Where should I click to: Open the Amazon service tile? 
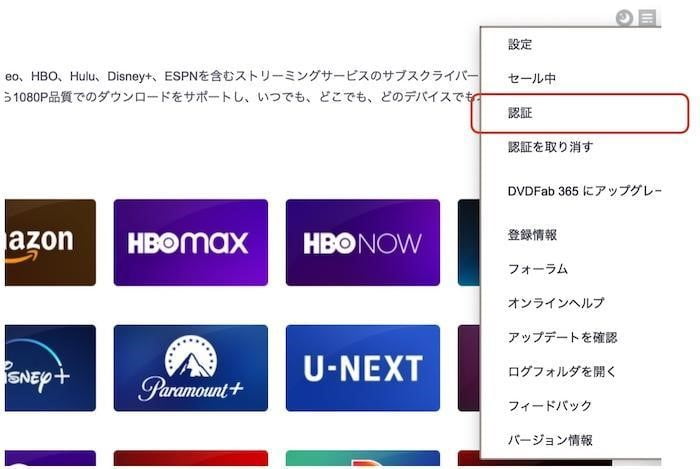tap(50, 242)
